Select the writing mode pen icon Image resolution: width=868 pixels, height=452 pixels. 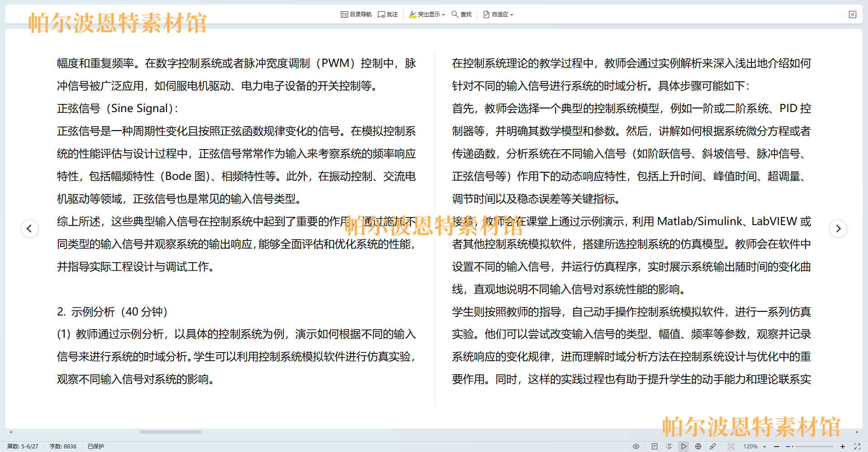point(713,446)
